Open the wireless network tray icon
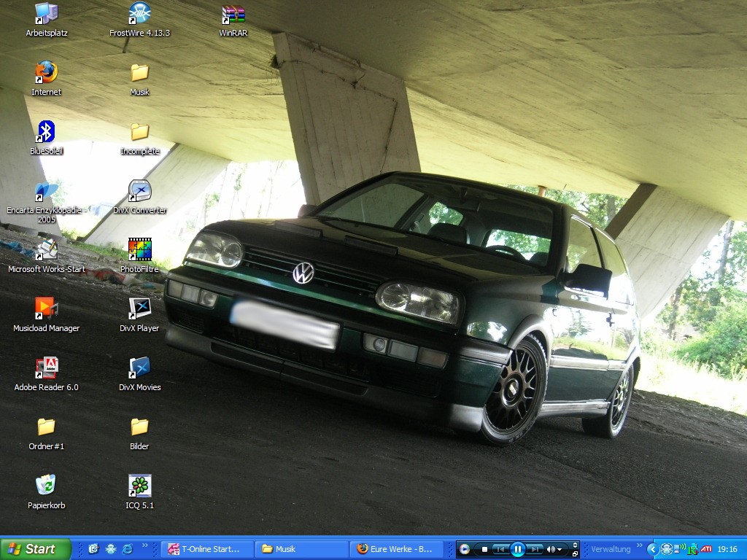The width and height of the screenshot is (747, 560). [680, 550]
